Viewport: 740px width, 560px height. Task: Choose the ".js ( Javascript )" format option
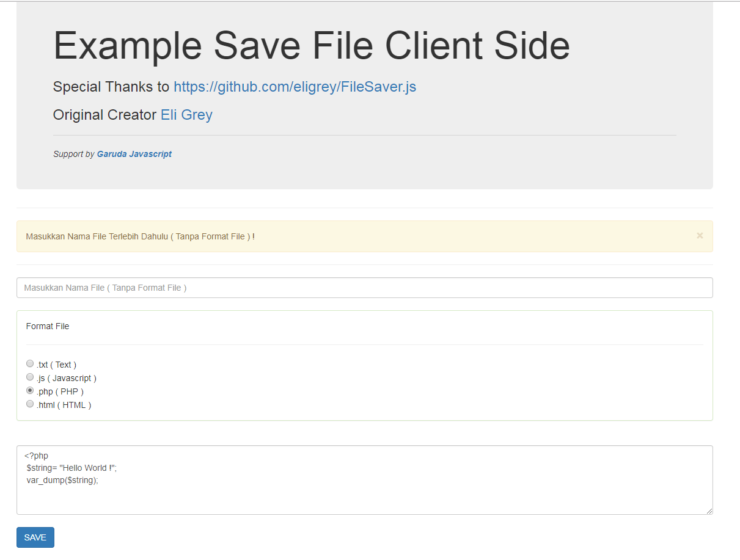(30, 377)
